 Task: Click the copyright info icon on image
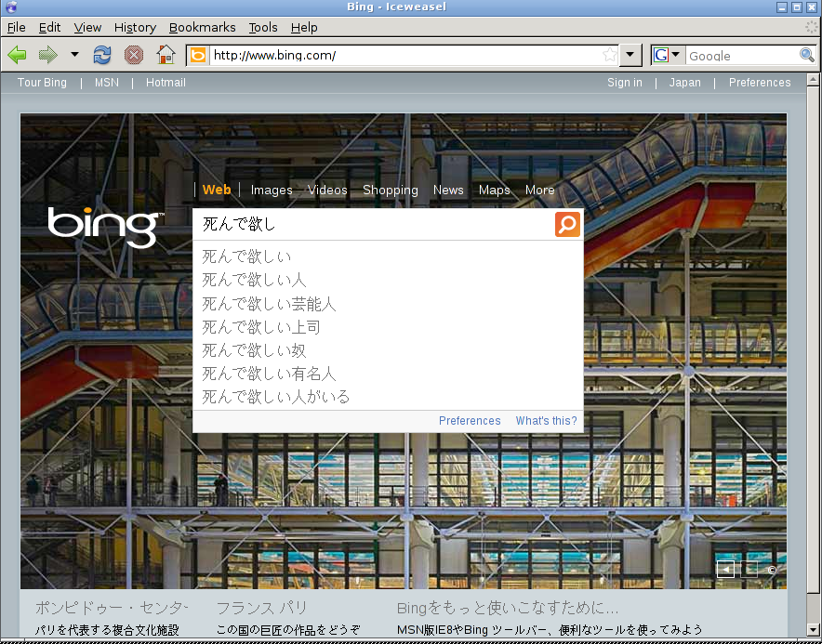point(772,570)
